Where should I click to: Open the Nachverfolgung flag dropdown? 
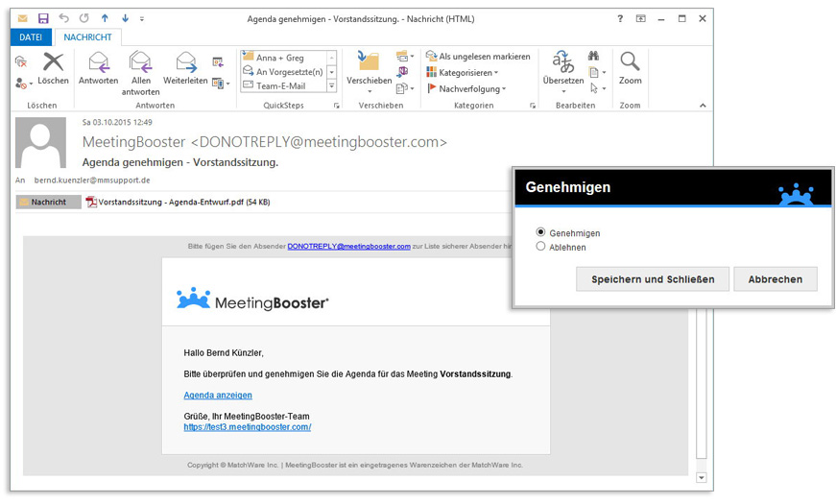466,88
